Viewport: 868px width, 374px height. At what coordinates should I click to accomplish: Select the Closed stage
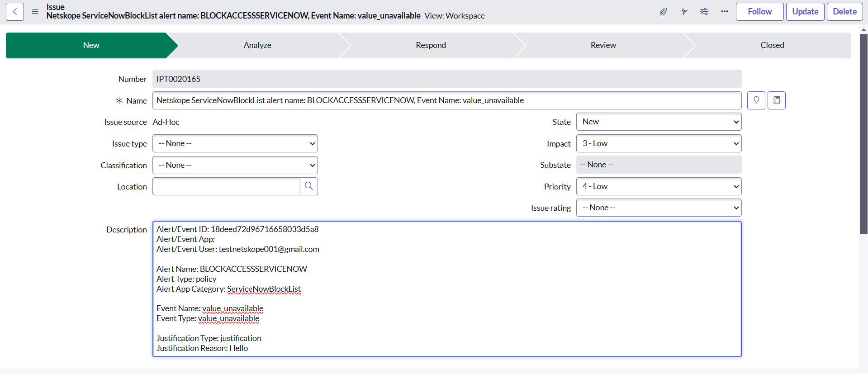click(x=772, y=45)
